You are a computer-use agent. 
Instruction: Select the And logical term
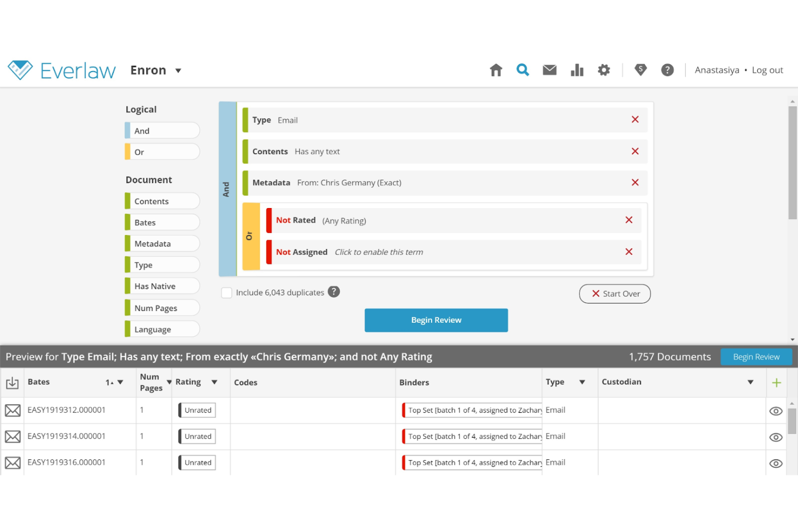click(162, 130)
